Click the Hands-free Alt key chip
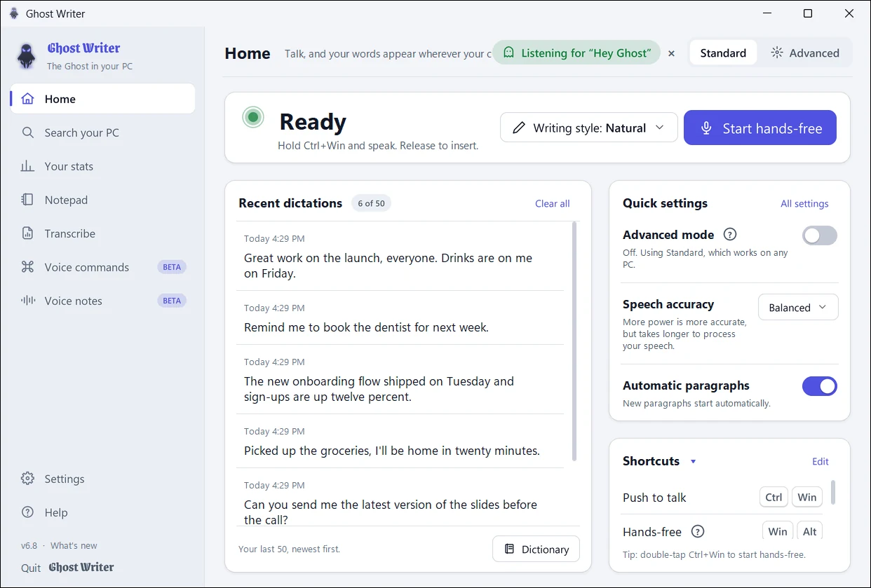The height and width of the screenshot is (588, 871). click(x=809, y=531)
